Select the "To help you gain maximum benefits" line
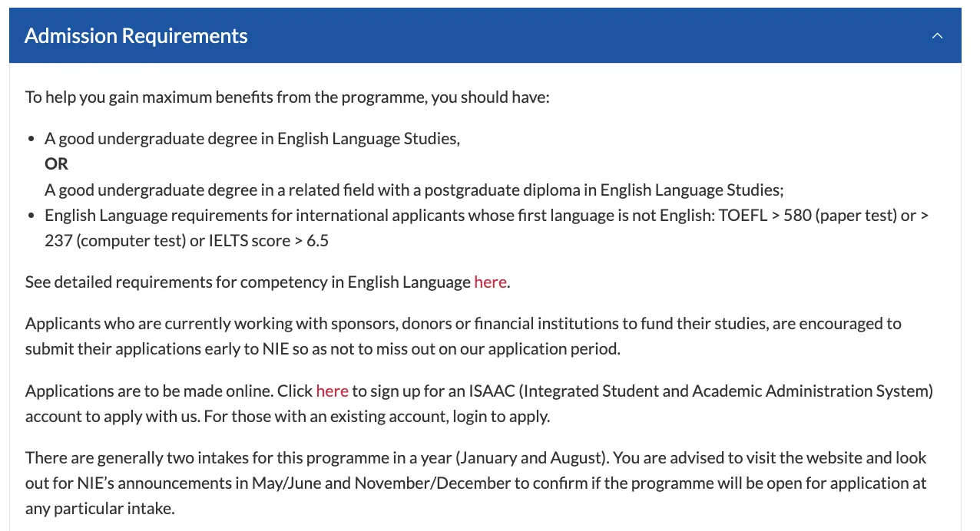980x531 pixels. coord(287,98)
